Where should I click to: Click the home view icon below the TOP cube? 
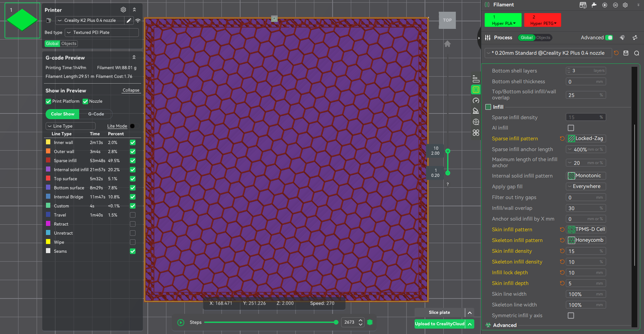pos(447,44)
